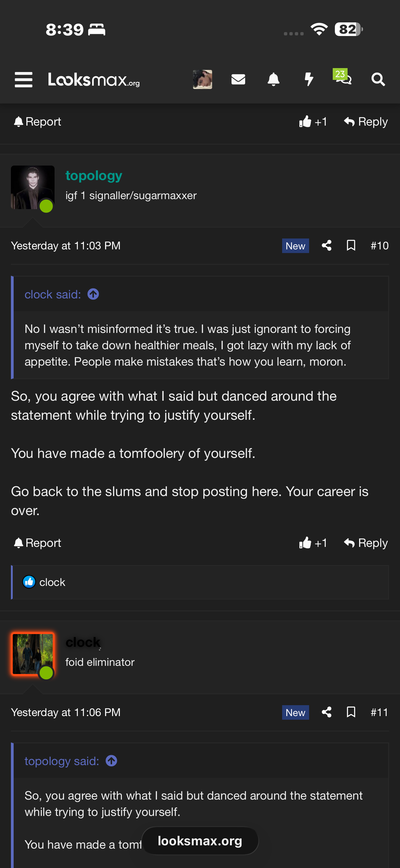
Task: Open post #10 permalink number
Action: pyautogui.click(x=379, y=245)
